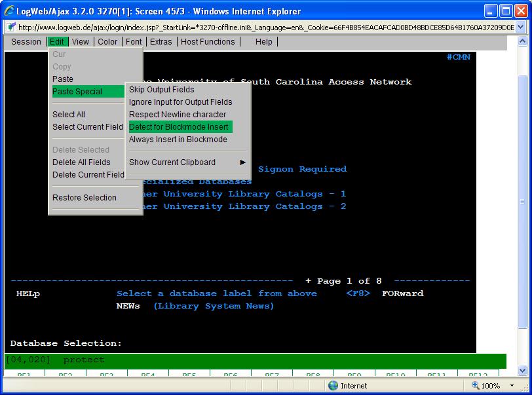532x395 pixels.
Task: Click the vertical scrollbar thumb
Action: point(523,202)
